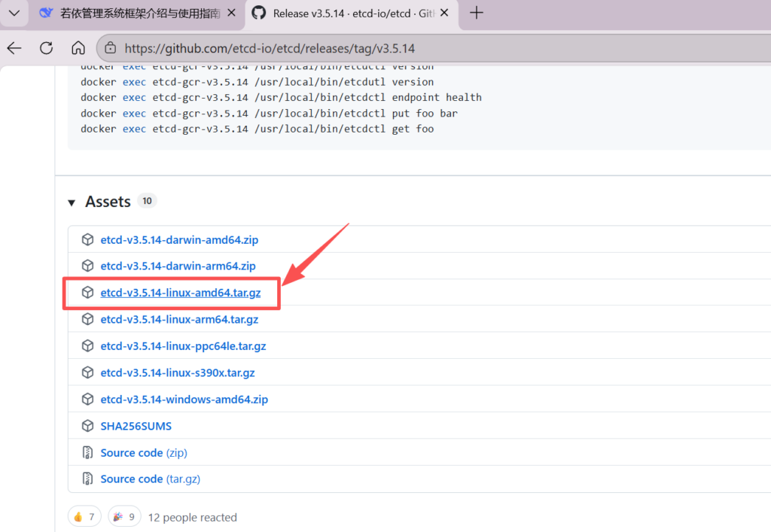
Task: Click package icon beside windows-amd64.zip
Action: 87,400
